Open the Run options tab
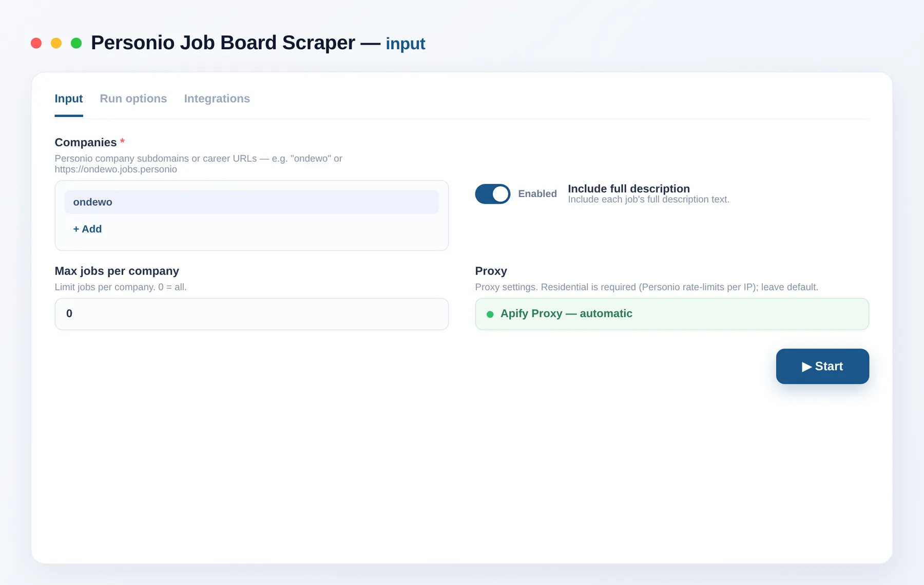Viewport: 924px width, 585px height. coord(133,99)
